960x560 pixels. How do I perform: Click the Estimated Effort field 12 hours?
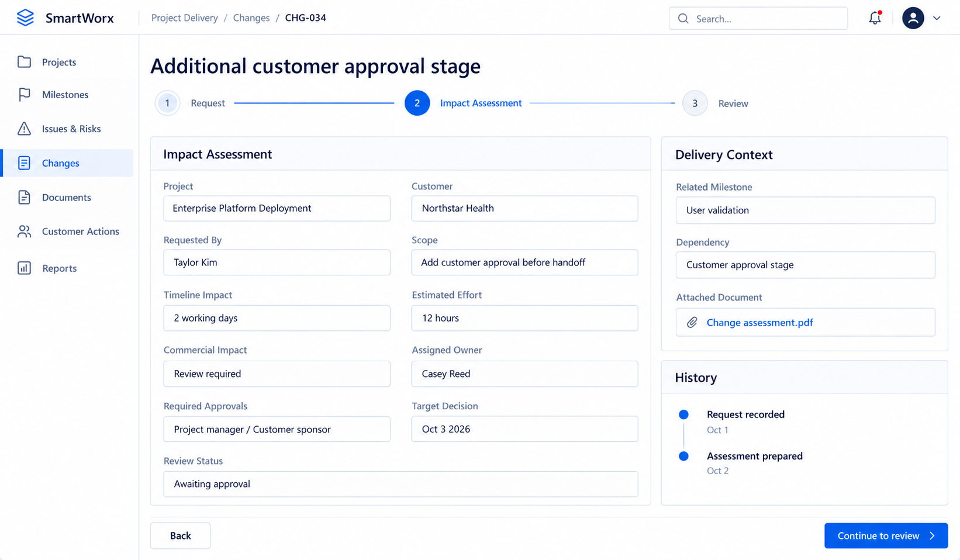pos(525,318)
